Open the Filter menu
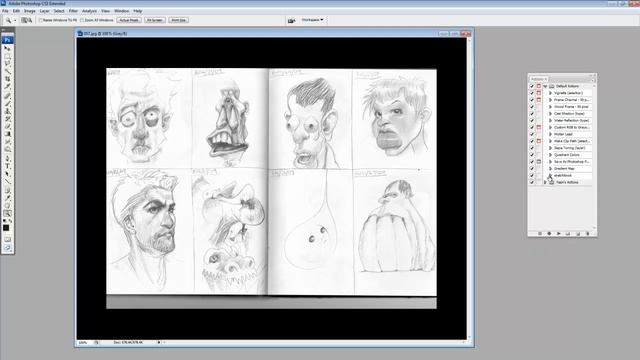Viewport: 640px width, 360px height. pos(73,11)
